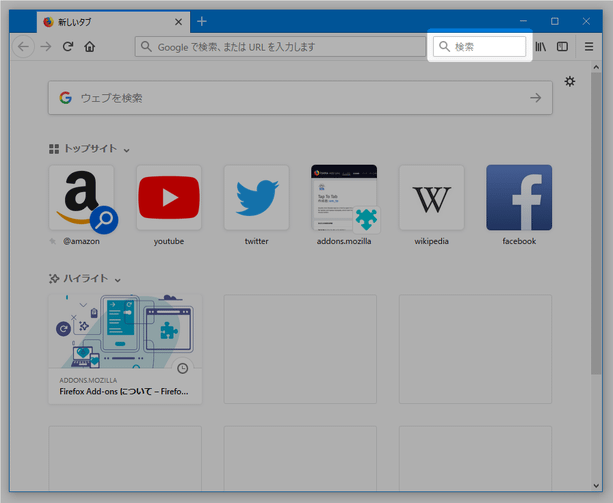Minimize the Firefox window
Image resolution: width=613 pixels, height=503 pixels.
pos(523,21)
